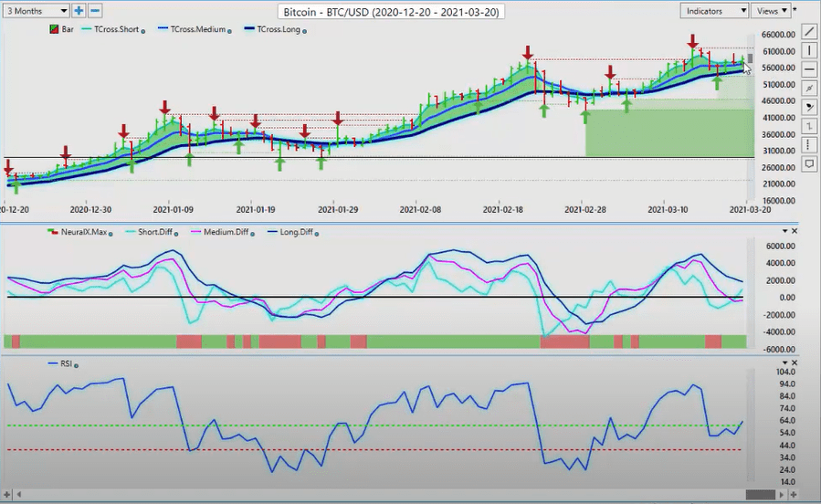Click the plus icon at bottom-right of scrollbar
This screenshot has width=821, height=504.
(794, 494)
